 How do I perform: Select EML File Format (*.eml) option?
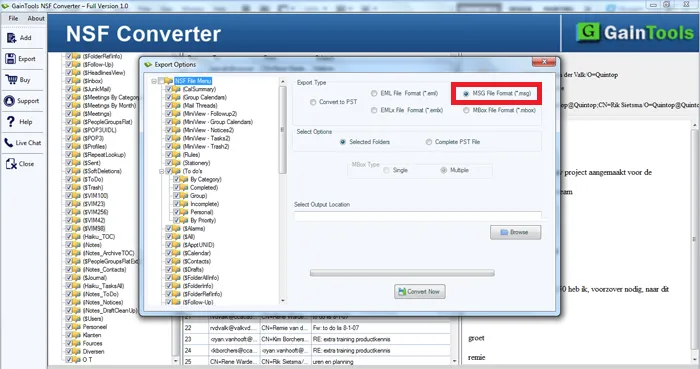pos(374,93)
